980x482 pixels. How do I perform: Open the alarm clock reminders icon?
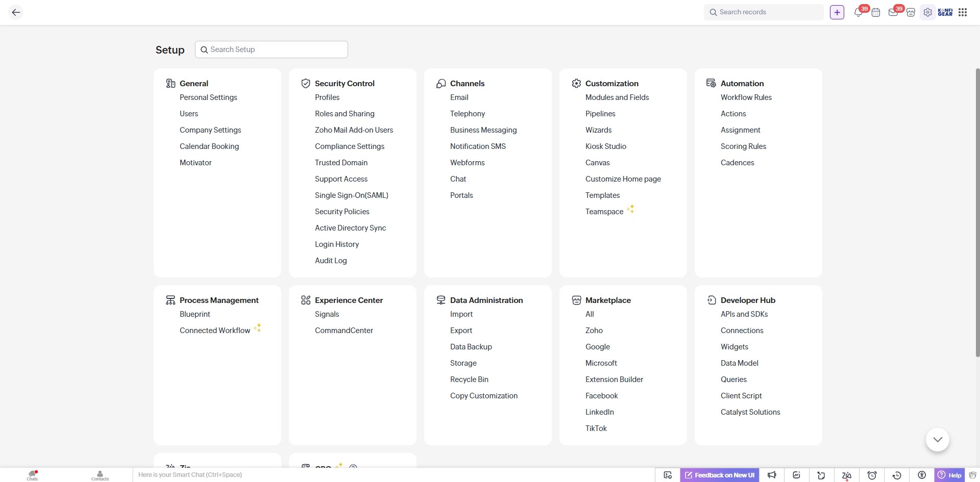pos(873,474)
